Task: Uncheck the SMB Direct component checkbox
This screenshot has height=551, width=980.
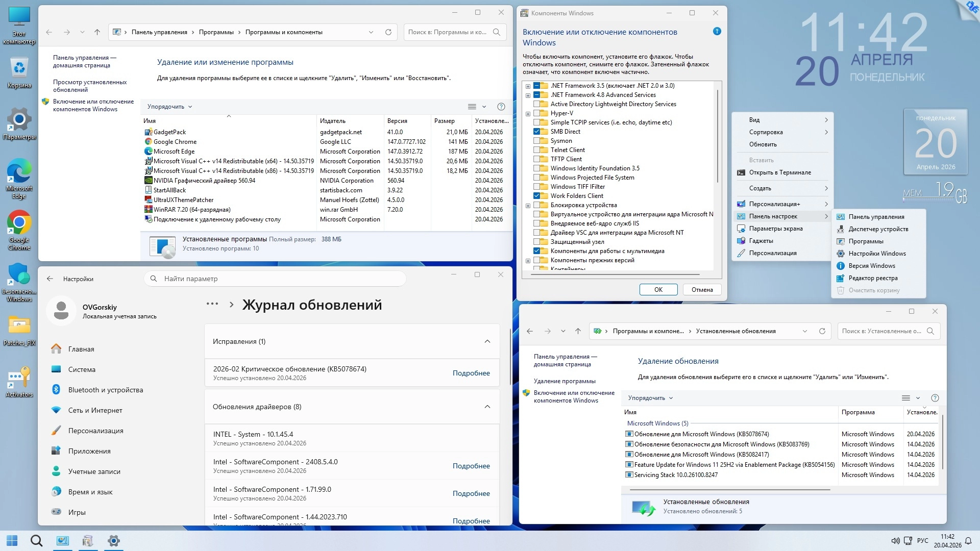Action: pos(537,132)
